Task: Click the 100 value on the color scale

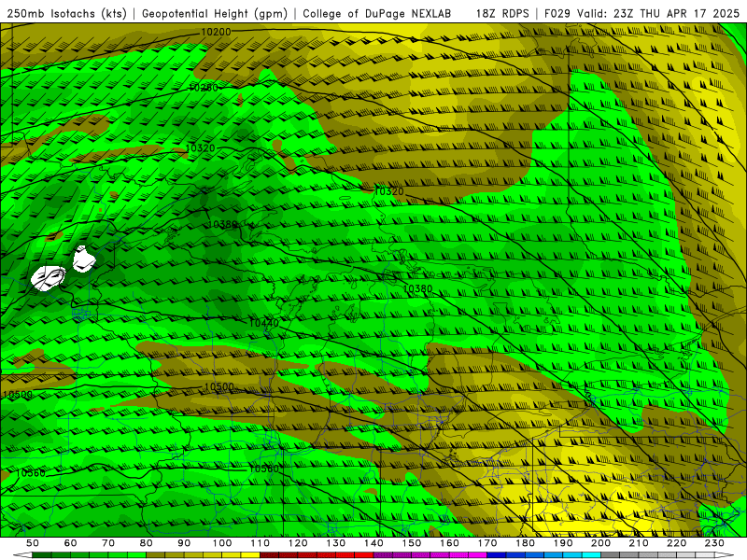Action: click(x=222, y=543)
